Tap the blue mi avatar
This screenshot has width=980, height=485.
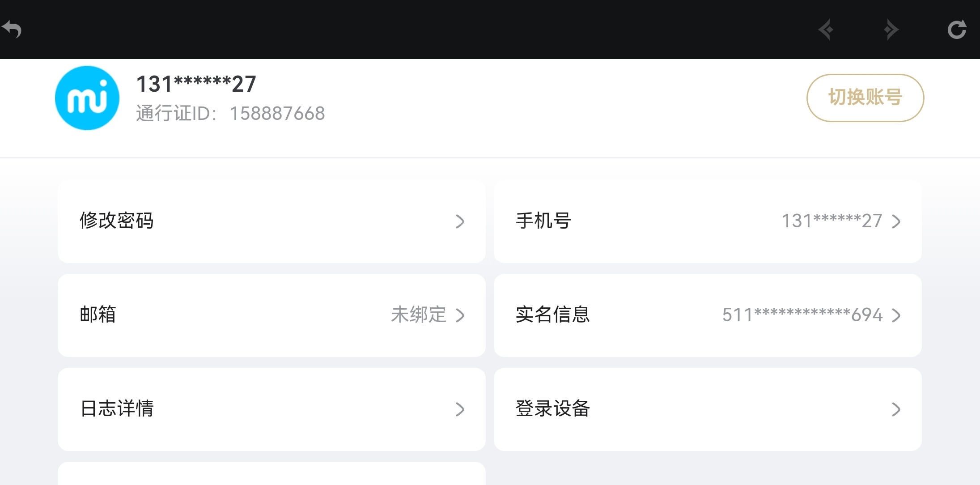coord(87,98)
